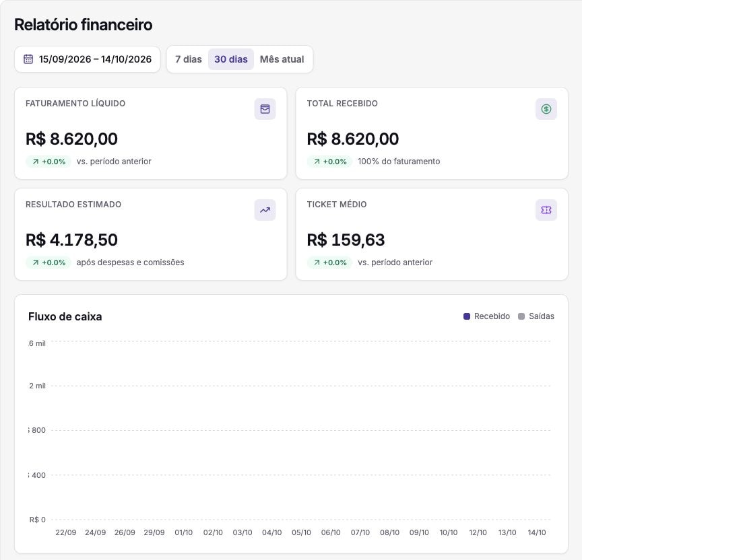
Task: Click the Fluxo de caixa chart title
Action: tap(65, 316)
